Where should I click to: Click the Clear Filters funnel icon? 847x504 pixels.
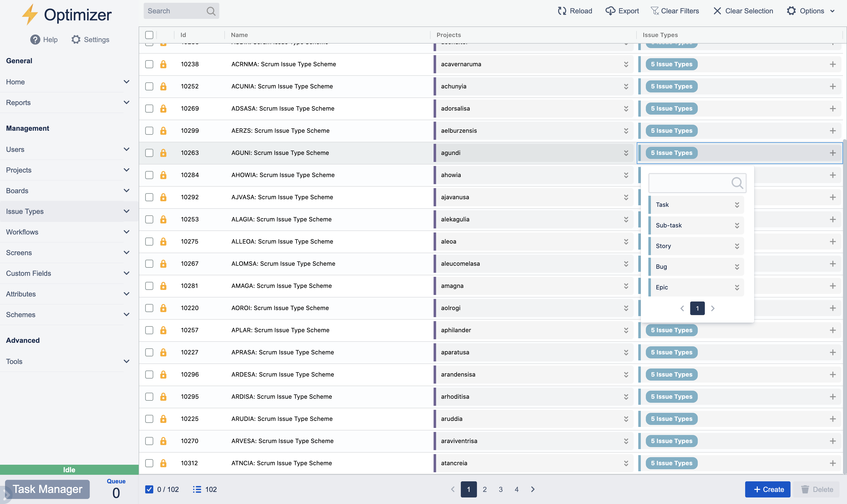[654, 11]
